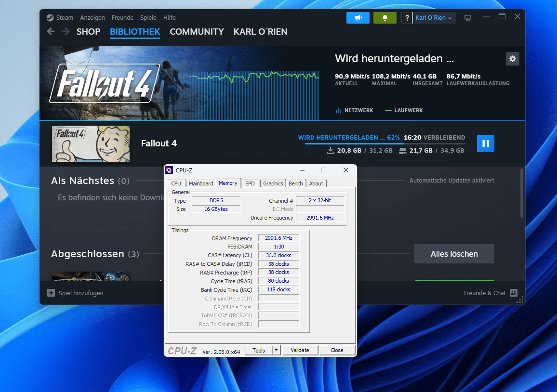The height and width of the screenshot is (392, 557).
Task: Go to the SHOP section
Action: pos(89,32)
